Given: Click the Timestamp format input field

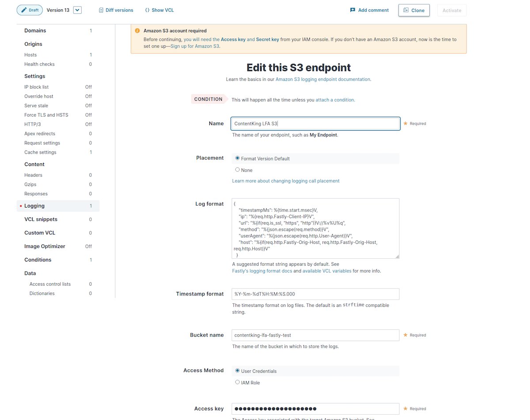Looking at the screenshot, I should click(316, 294).
